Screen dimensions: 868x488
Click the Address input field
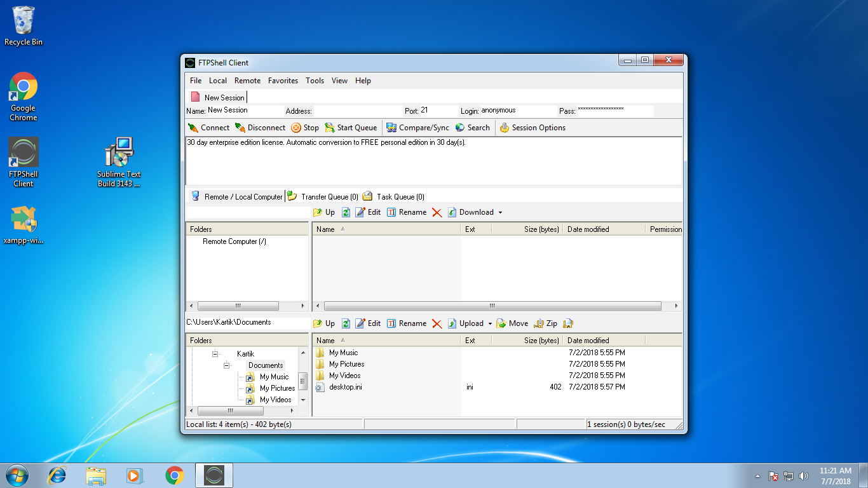(358, 111)
